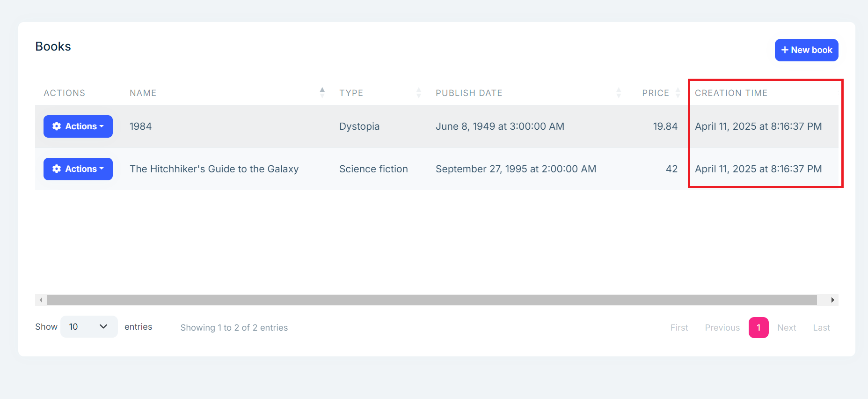Select the 1984 book name cell

pos(141,126)
